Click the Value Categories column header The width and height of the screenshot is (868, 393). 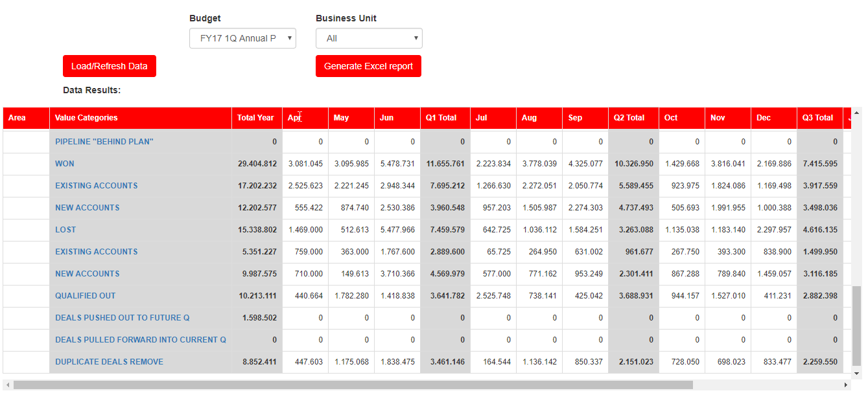point(86,118)
